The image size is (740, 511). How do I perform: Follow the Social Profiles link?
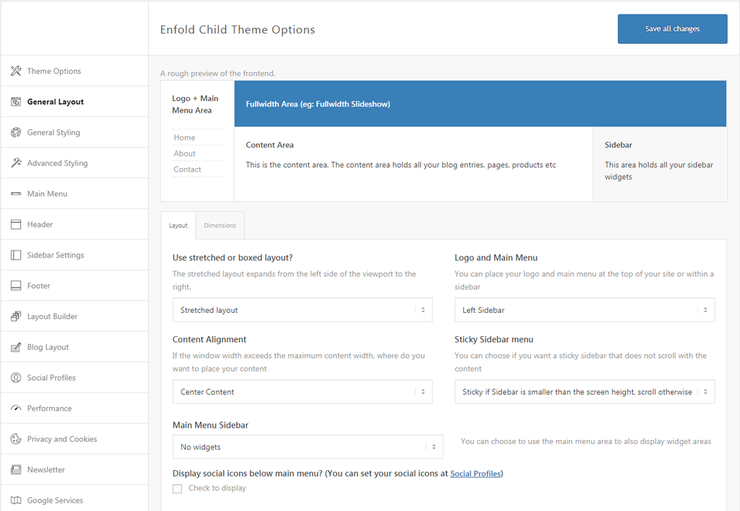(x=475, y=473)
